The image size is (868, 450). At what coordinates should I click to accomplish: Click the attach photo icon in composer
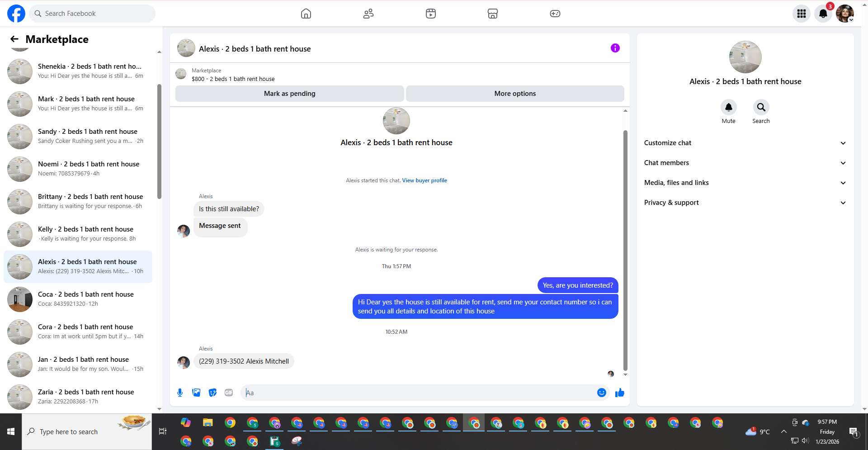[196, 393]
